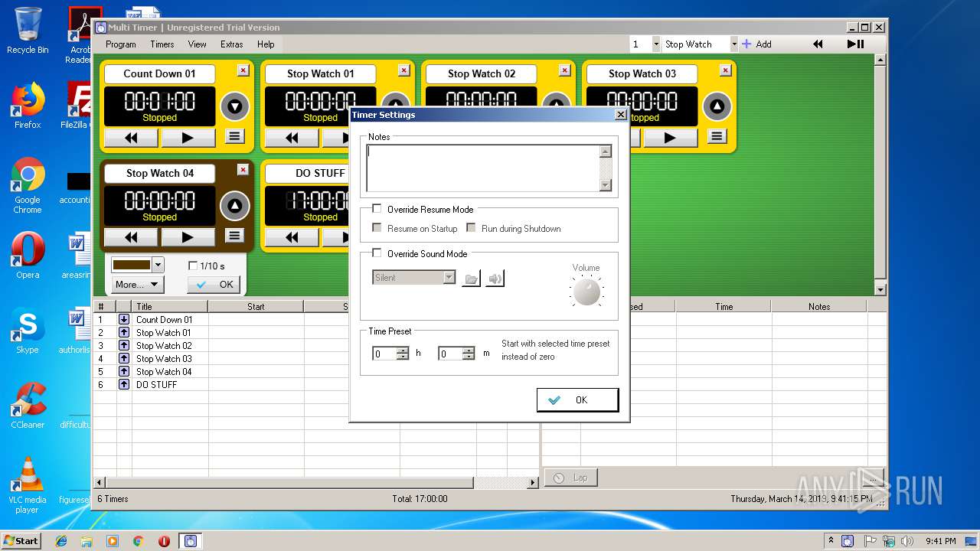Screen dimensions: 980x551
Task: Click direction icon in Count Down 01 row
Action: click(124, 319)
